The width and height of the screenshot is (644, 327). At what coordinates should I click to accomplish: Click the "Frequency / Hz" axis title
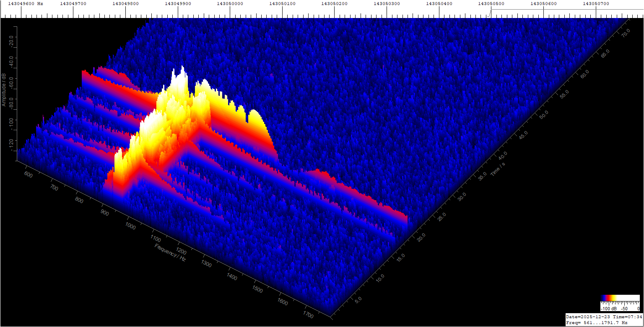[x=170, y=252]
